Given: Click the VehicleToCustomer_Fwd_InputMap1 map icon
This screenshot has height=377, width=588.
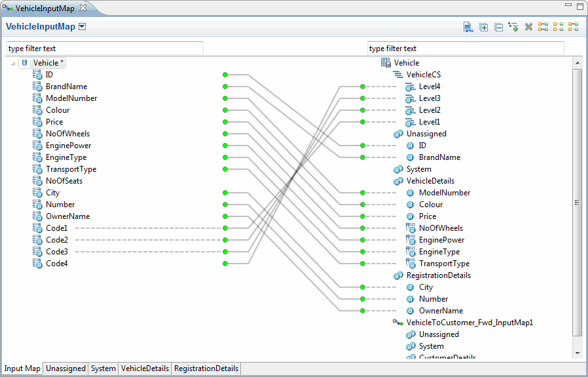Looking at the screenshot, I should [398, 323].
